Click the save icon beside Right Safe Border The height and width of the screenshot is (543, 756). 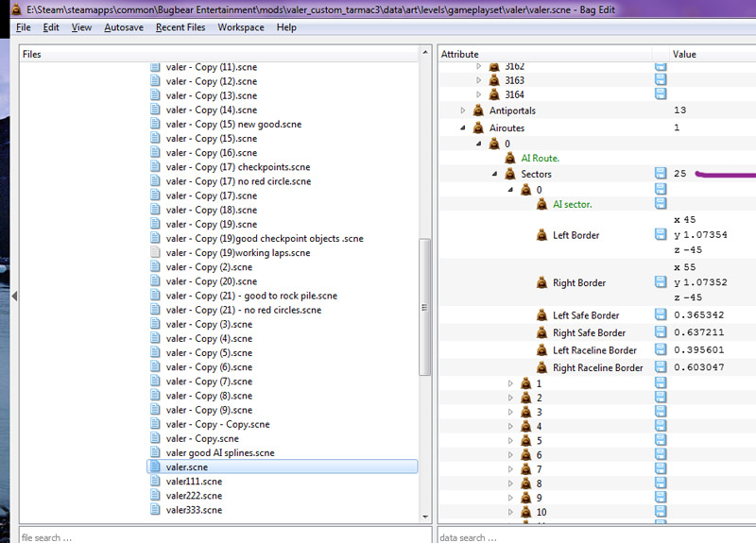661,332
